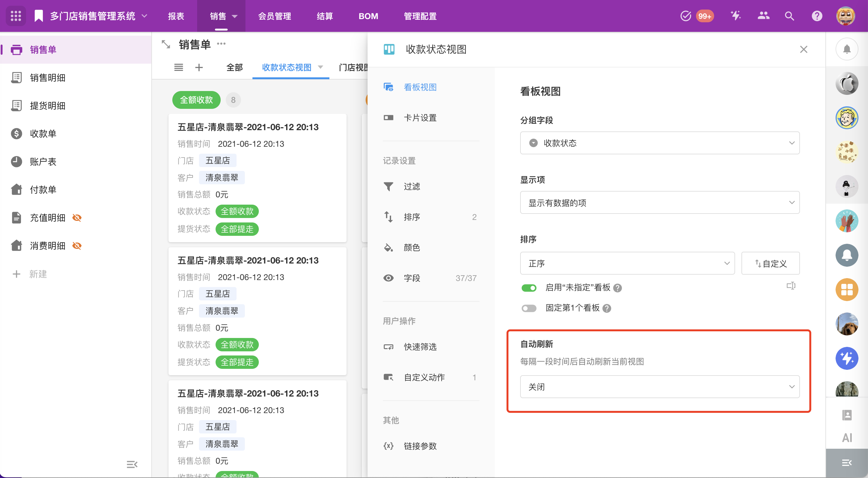Toggle visibility of 消费明细 item
Image resolution: width=868 pixels, height=478 pixels.
(x=77, y=246)
